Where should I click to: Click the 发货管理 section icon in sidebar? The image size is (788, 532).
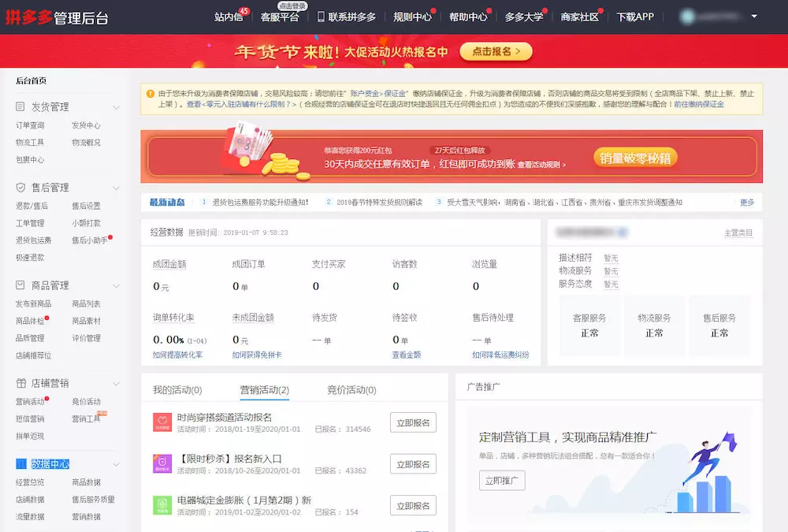click(x=21, y=107)
